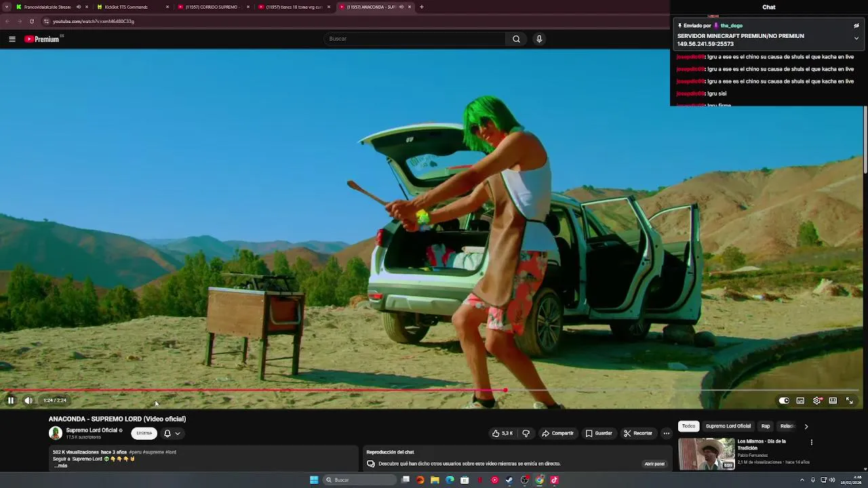Image resolution: width=868 pixels, height=488 pixels.
Task: View site information icon in address bar
Action: pos(46,21)
